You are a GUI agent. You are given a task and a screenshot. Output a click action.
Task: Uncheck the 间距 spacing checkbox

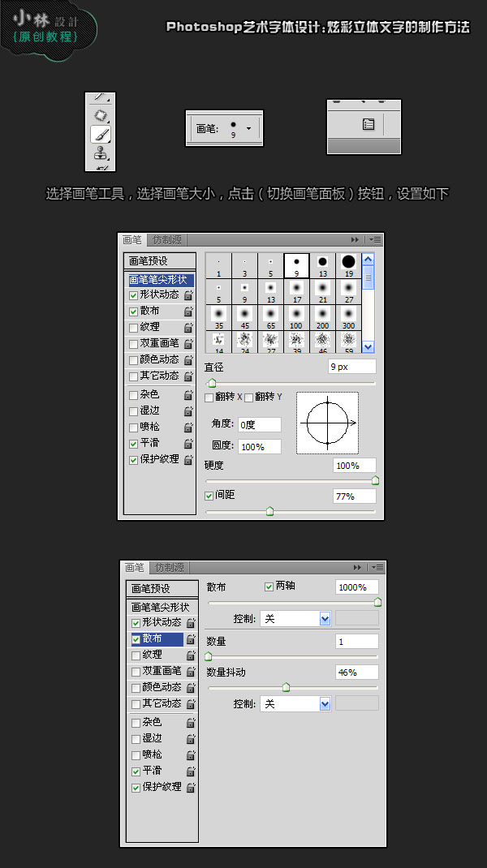coord(209,496)
